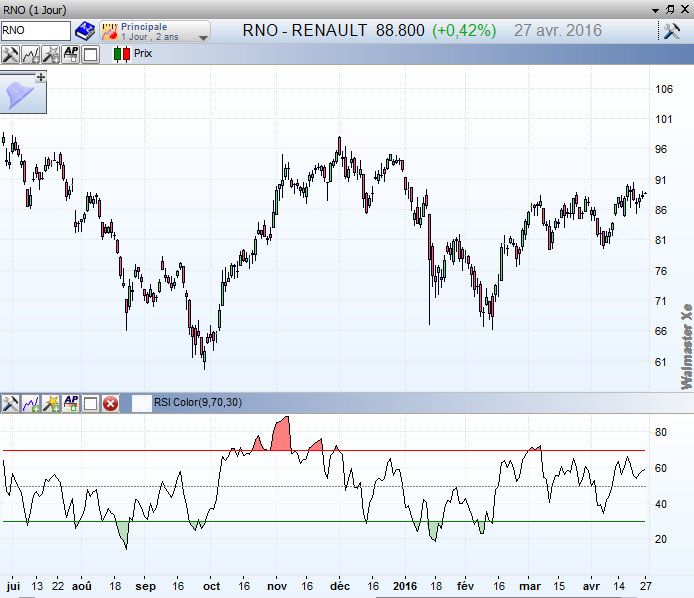Click the RSI Color white swatch box
Screen dimensions: 694x598
(142, 403)
